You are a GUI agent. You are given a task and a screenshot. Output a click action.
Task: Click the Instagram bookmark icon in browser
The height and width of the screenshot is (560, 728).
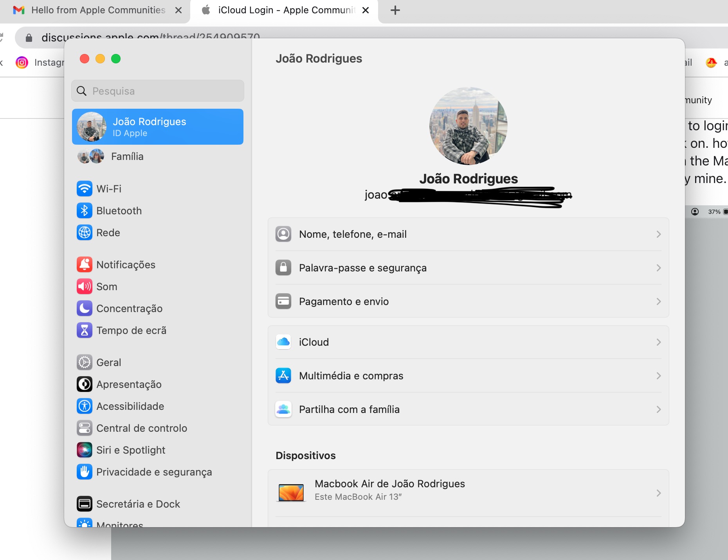tap(22, 63)
